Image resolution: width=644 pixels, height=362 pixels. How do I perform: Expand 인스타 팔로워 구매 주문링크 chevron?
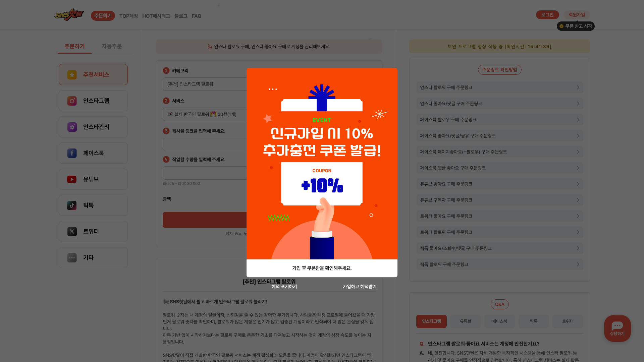(x=578, y=87)
